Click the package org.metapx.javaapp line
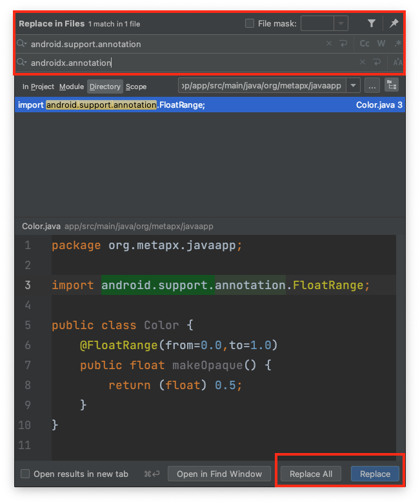 147,246
